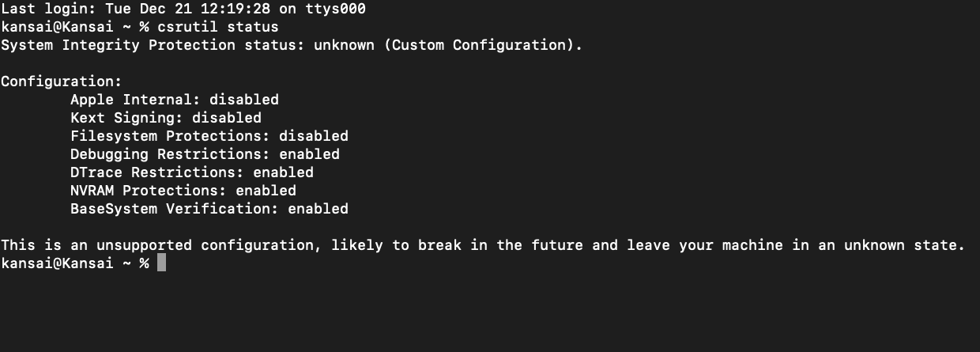Click the 'BaseSystem Verification' label

click(x=175, y=209)
